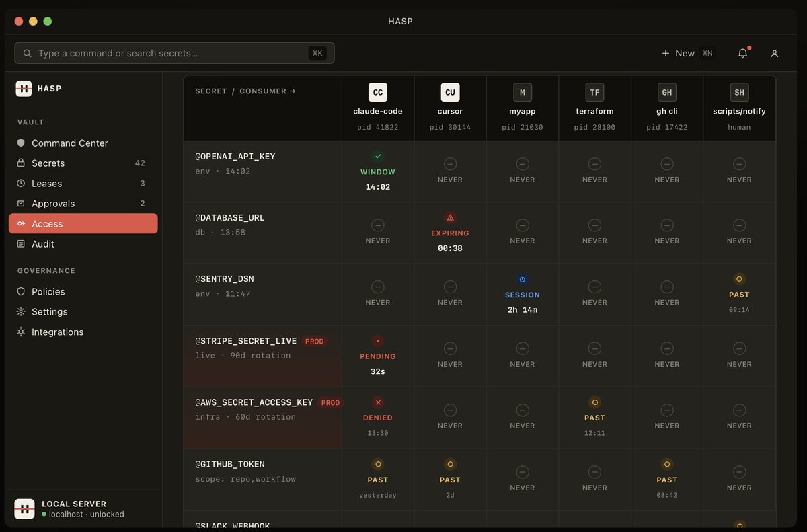The width and height of the screenshot is (807, 532).
Task: Click the claude-code CC consumer badge
Action: 378,92
